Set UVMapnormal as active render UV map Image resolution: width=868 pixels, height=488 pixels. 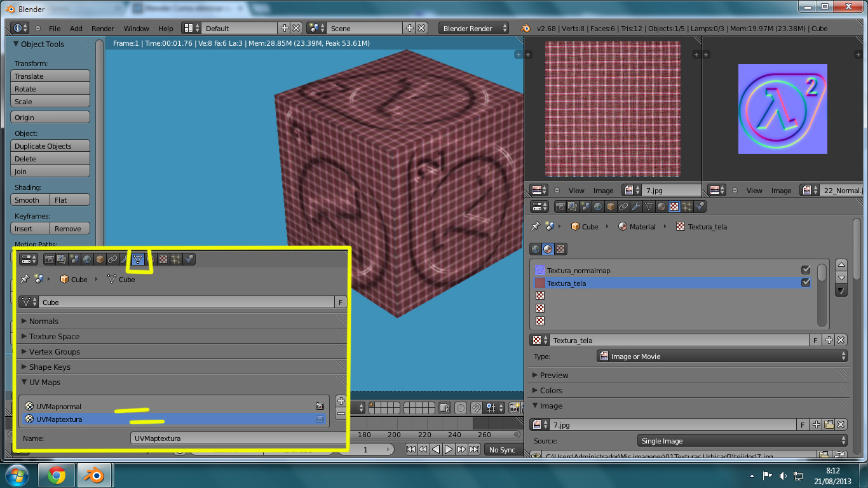320,406
